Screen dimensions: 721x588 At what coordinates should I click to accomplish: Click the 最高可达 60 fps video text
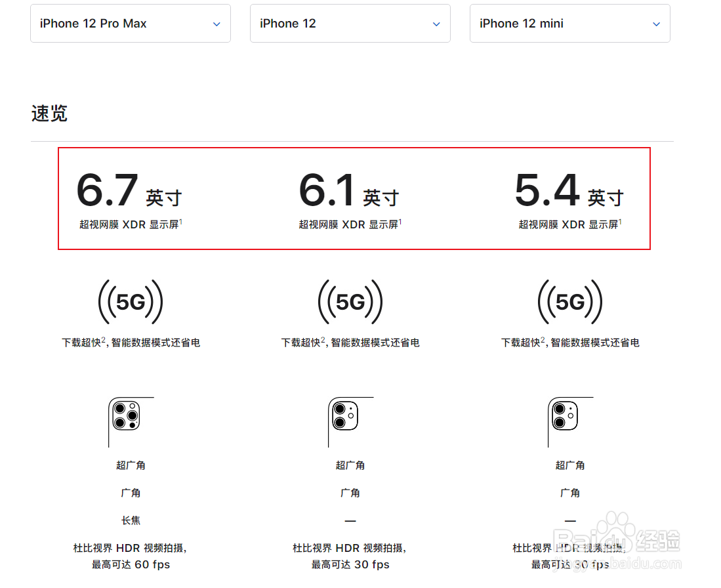pyautogui.click(x=131, y=564)
